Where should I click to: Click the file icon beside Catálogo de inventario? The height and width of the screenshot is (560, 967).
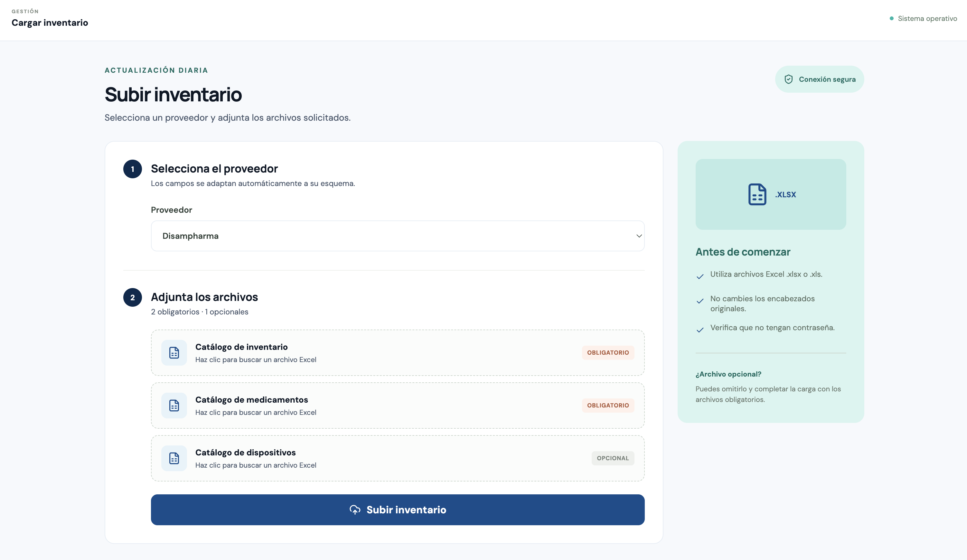pyautogui.click(x=174, y=352)
